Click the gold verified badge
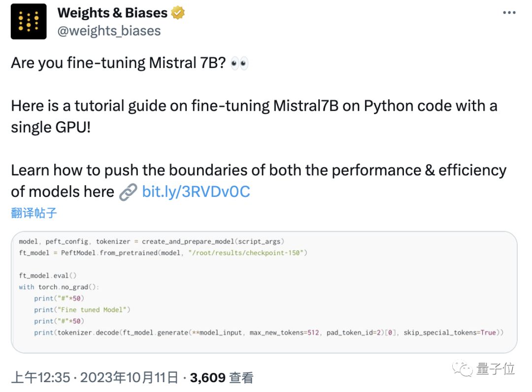 point(178,13)
